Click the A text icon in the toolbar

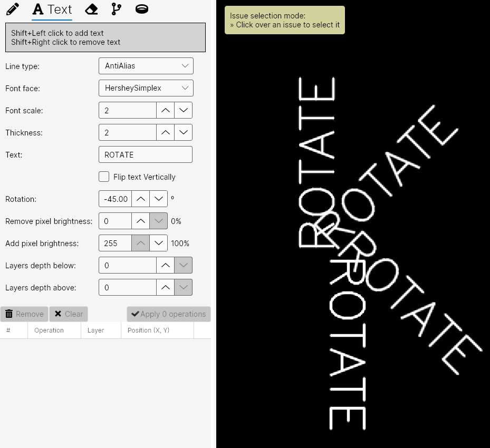37,9
